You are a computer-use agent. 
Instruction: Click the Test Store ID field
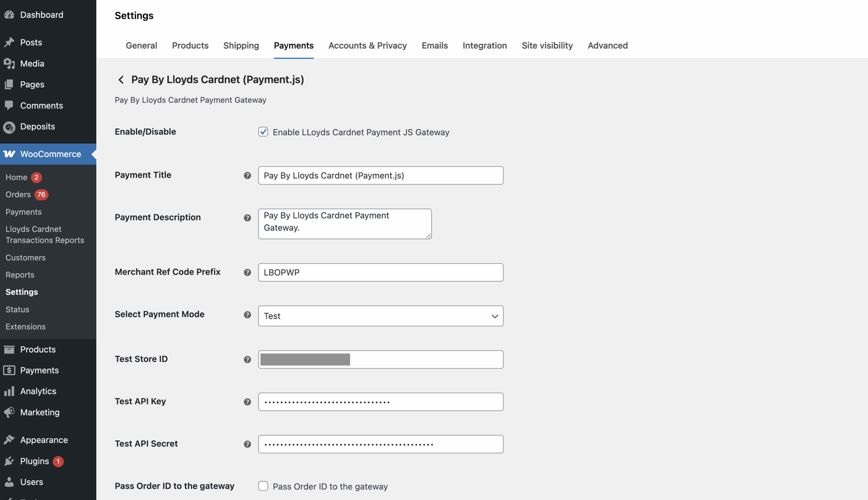click(x=381, y=360)
